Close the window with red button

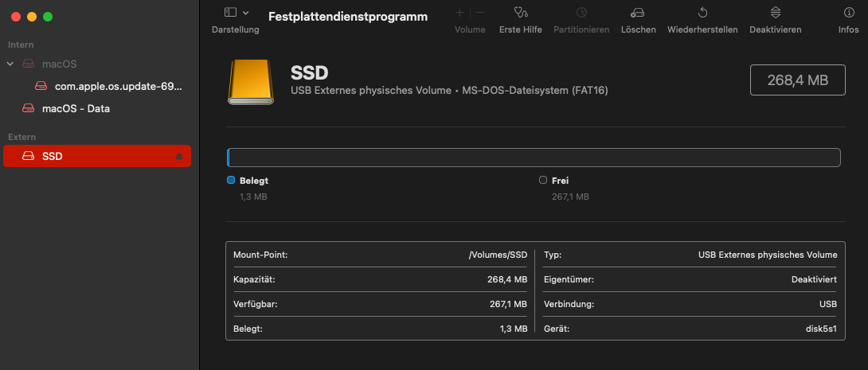(x=15, y=17)
